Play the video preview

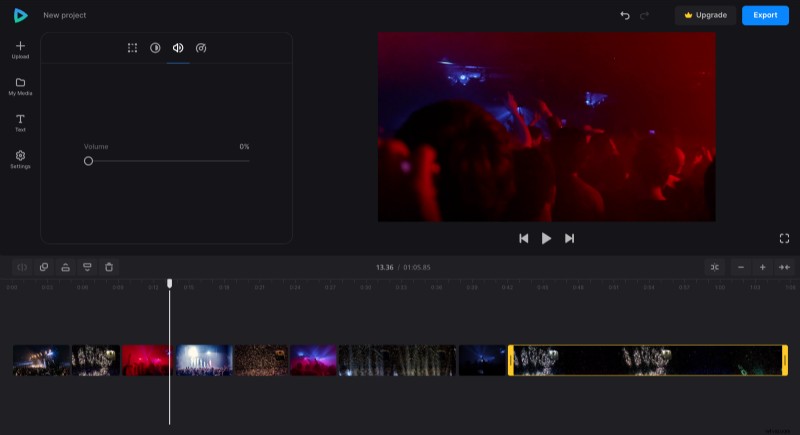coord(546,238)
